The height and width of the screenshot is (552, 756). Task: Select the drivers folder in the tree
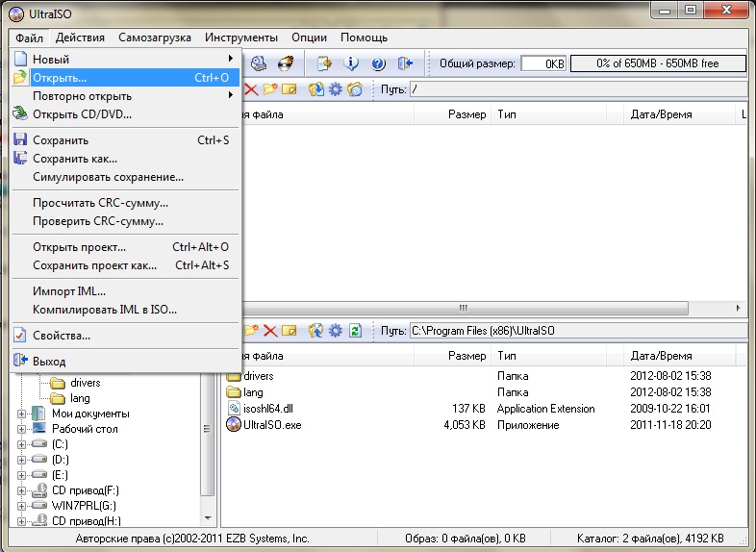pos(86,383)
